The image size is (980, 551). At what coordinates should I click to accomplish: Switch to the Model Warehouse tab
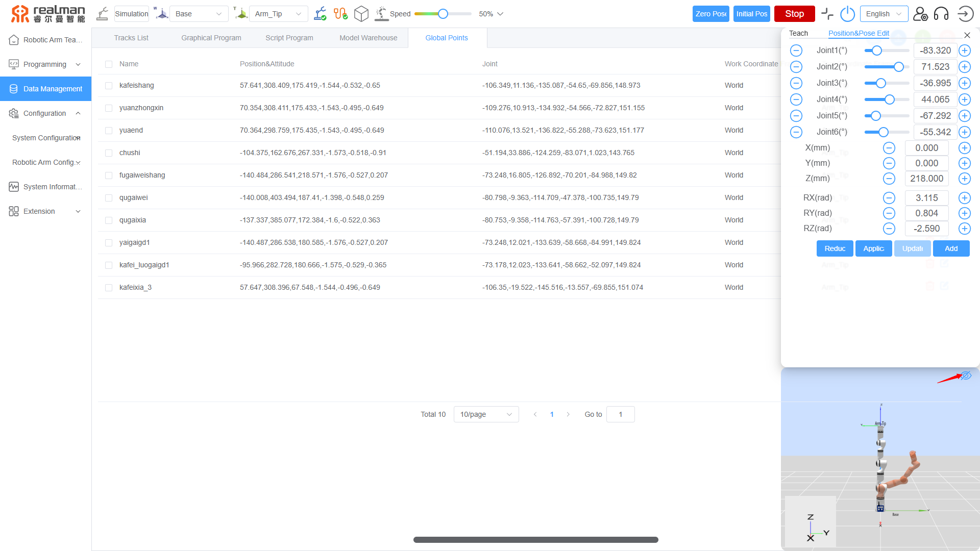[368, 38]
